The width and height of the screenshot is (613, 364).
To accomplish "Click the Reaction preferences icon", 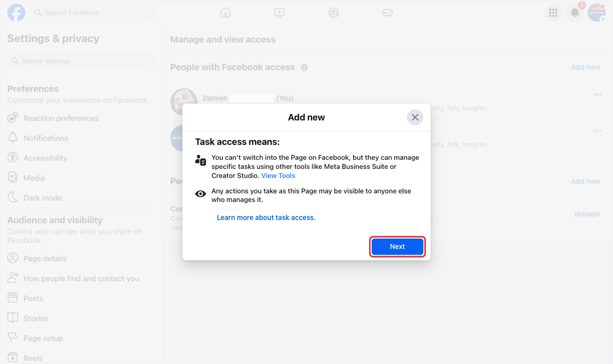I will (x=13, y=118).
